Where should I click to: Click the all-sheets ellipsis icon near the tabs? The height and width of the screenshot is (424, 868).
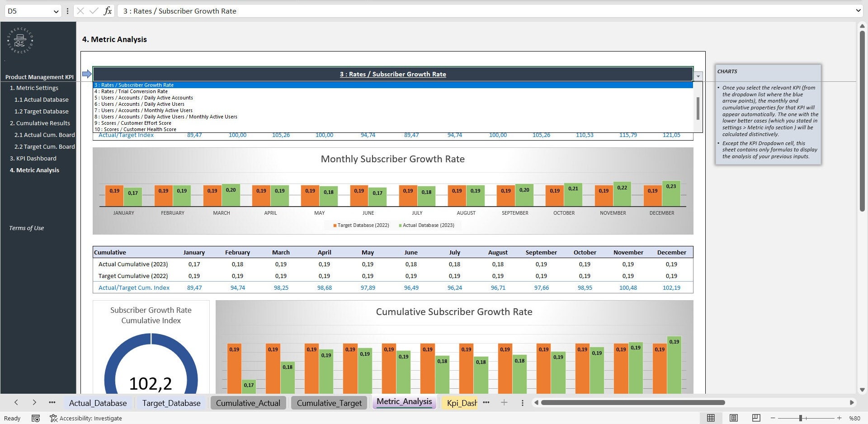(x=52, y=402)
